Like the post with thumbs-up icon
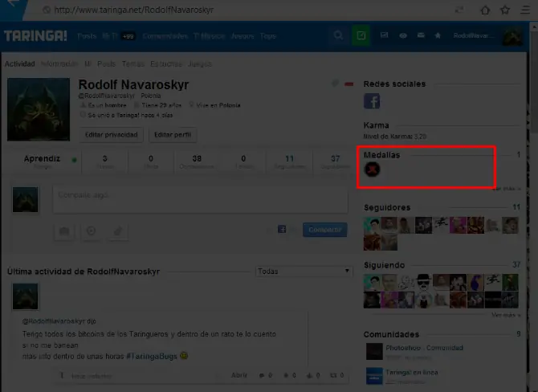 [309, 375]
